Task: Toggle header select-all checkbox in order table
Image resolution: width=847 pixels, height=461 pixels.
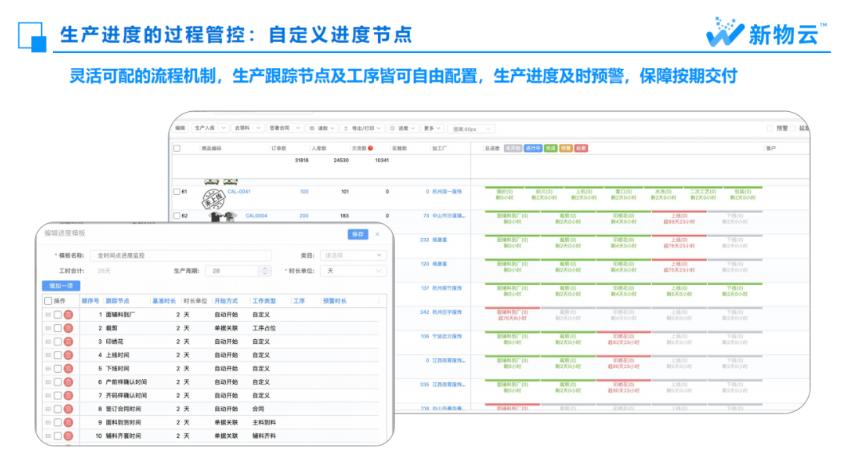Action: click(x=177, y=148)
